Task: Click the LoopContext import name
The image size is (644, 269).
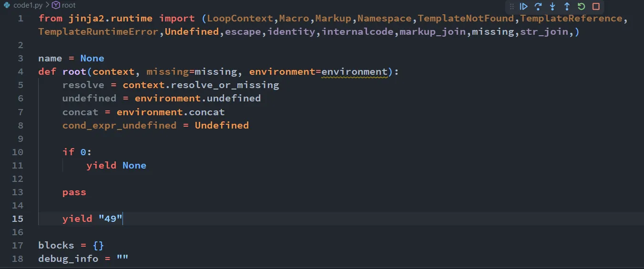Action: click(x=240, y=19)
